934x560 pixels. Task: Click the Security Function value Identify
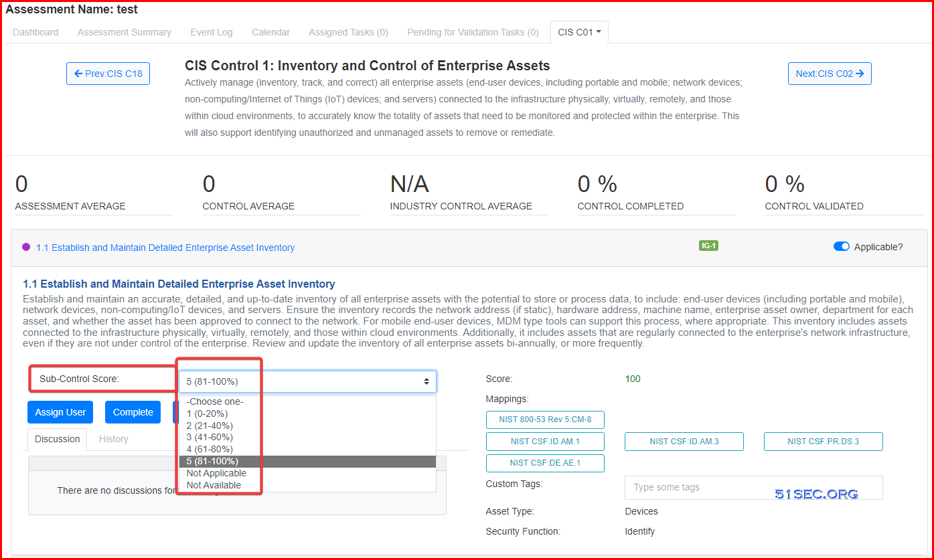[x=640, y=531]
